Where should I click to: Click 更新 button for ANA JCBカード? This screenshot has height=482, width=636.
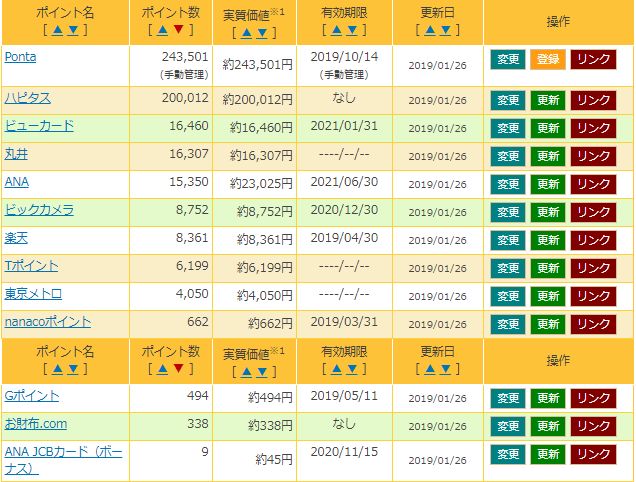(x=548, y=454)
